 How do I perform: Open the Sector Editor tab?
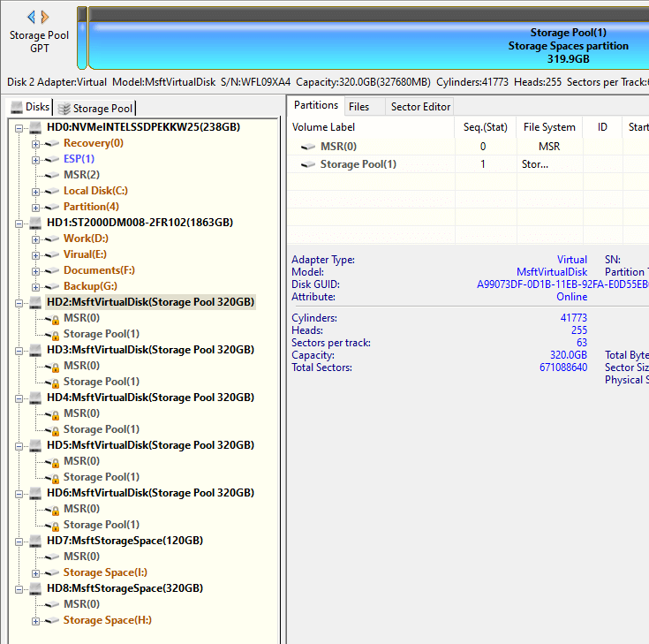(420, 107)
